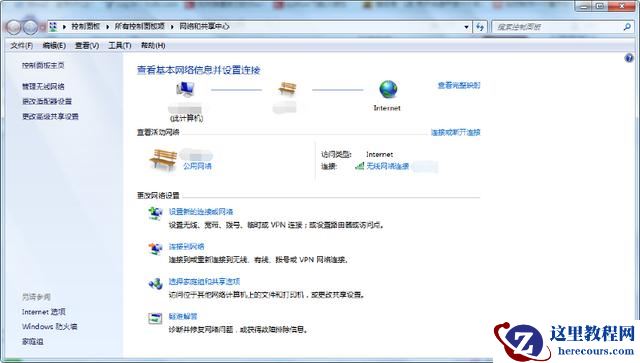Image resolution: width=640 pixels, height=363 pixels.
Task: Close the control panel window
Action: click(x=622, y=6)
